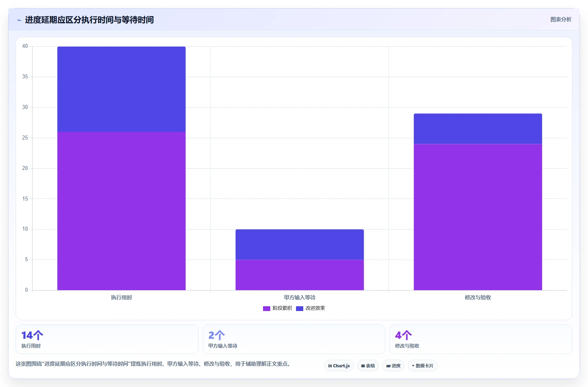Screen dimensions: 588x387
Task: Select the 数据卡片 tag chip
Action: coord(423,366)
